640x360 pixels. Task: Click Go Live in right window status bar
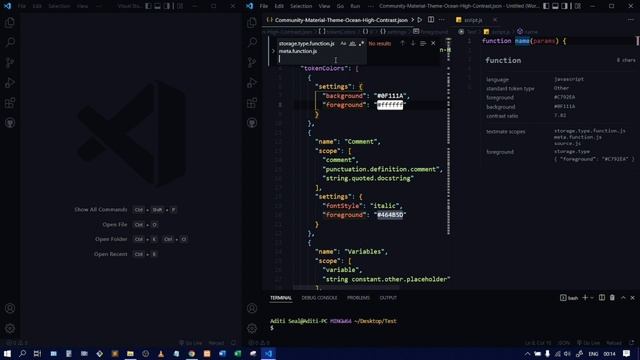tap(588, 343)
